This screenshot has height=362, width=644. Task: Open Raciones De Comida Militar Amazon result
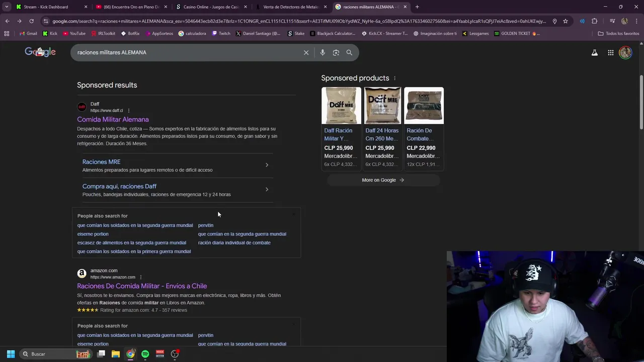[142, 286]
